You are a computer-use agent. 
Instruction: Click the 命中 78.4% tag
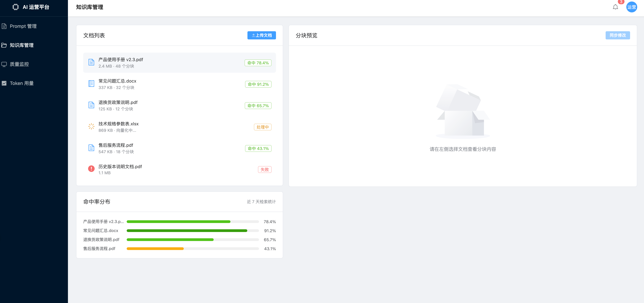(258, 63)
